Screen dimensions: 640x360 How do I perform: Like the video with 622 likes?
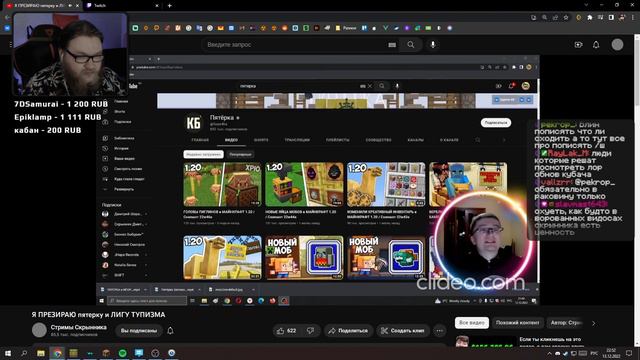[287, 331]
